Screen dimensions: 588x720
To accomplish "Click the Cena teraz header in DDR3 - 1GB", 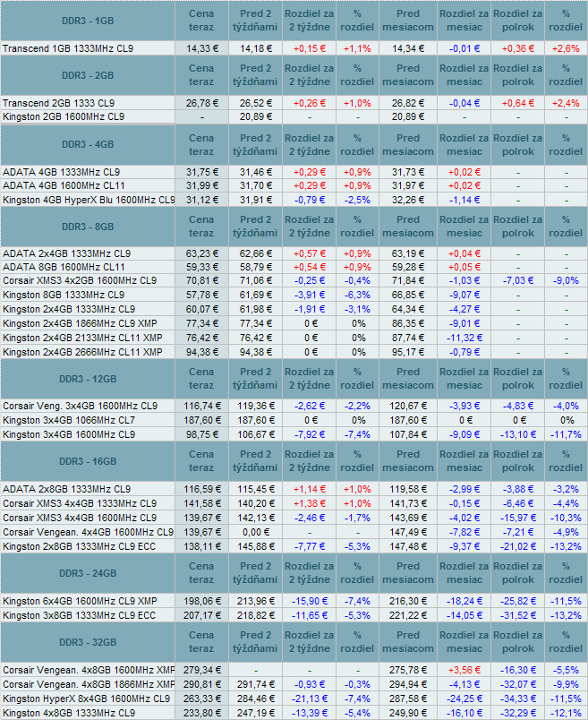I will [201, 21].
